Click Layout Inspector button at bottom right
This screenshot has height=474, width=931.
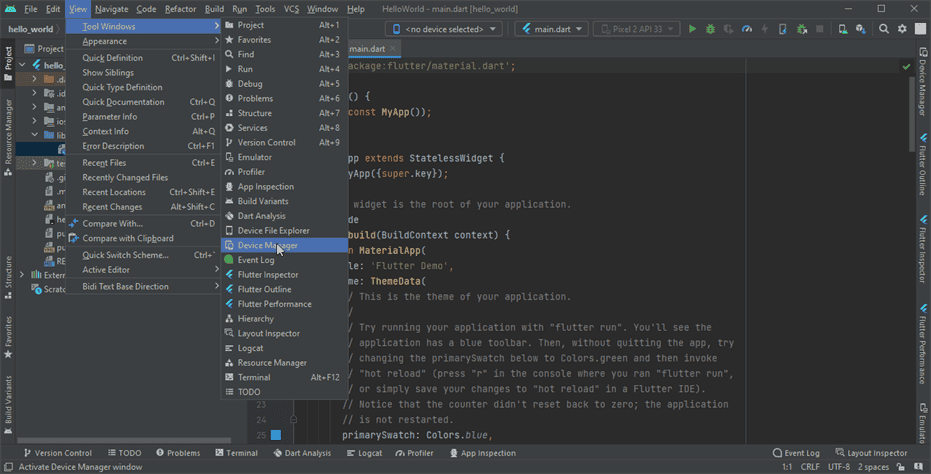click(872, 453)
